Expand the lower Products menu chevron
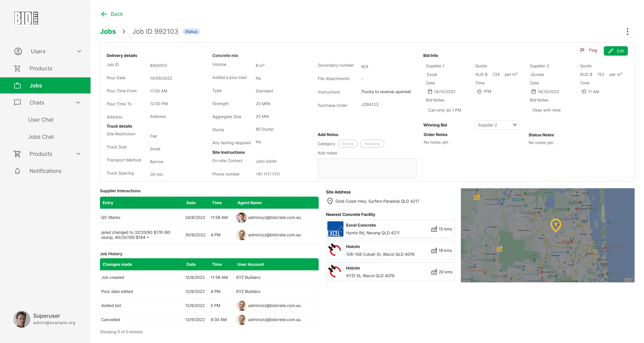 (x=78, y=154)
